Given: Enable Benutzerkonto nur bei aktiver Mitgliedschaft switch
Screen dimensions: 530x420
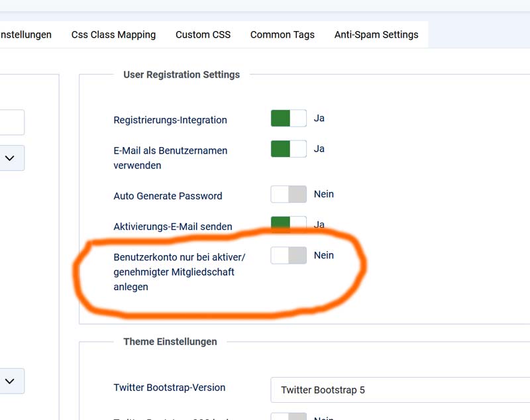Looking at the screenshot, I should pos(289,255).
